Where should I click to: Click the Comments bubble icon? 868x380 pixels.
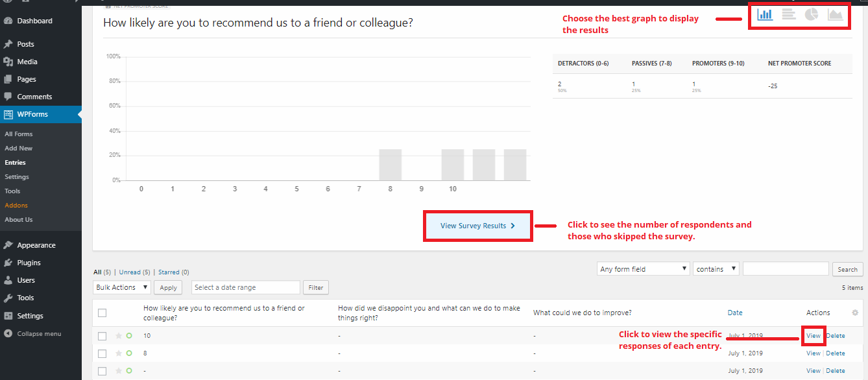[x=8, y=97]
